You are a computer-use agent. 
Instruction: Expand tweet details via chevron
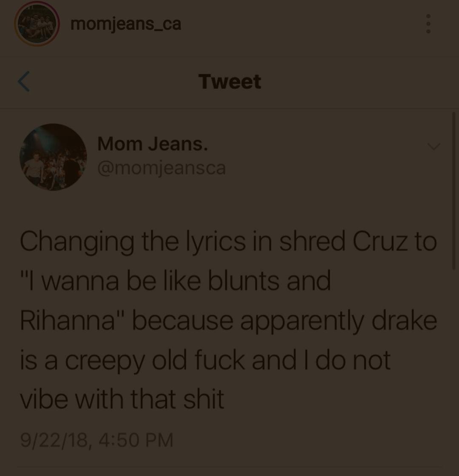pos(434,146)
